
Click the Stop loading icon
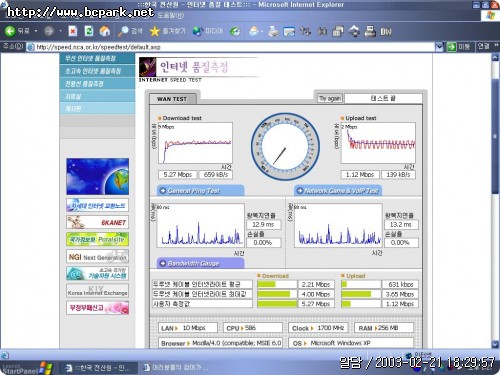tap(73, 31)
